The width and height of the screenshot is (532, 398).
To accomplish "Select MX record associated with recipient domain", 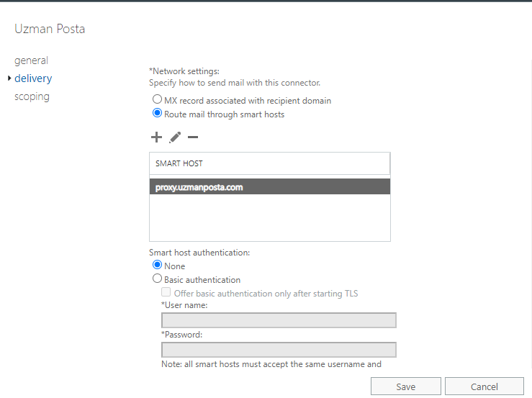I will click(157, 99).
